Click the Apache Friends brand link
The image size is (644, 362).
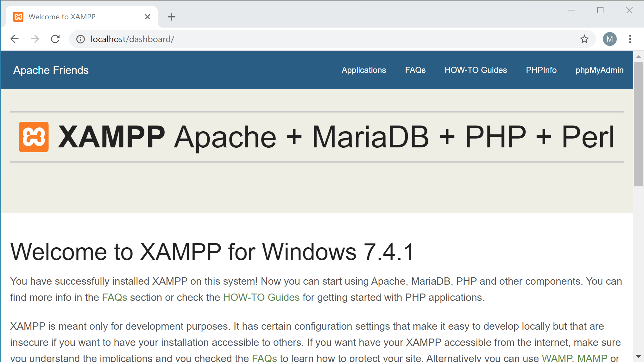coord(51,70)
